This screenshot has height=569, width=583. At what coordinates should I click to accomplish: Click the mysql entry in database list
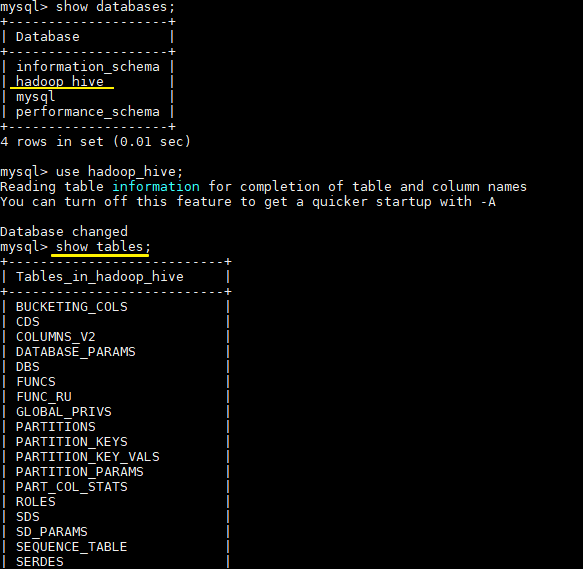coord(35,97)
